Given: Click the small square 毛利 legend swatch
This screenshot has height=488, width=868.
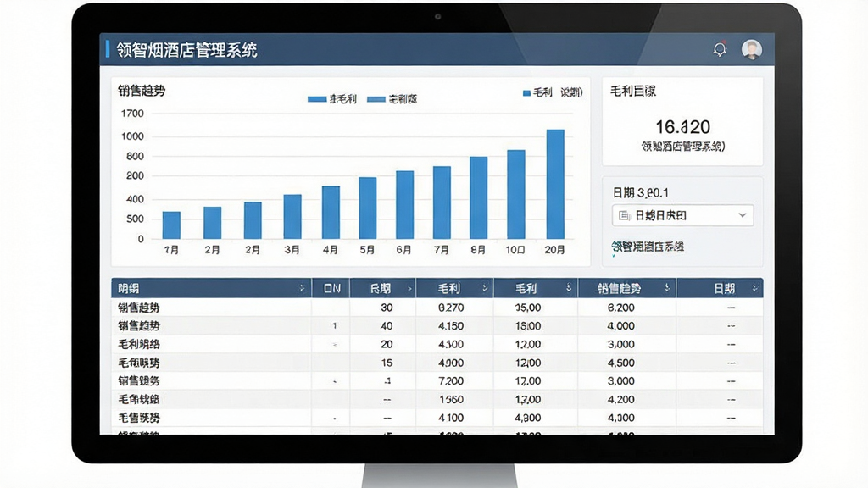Looking at the screenshot, I should click(526, 93).
